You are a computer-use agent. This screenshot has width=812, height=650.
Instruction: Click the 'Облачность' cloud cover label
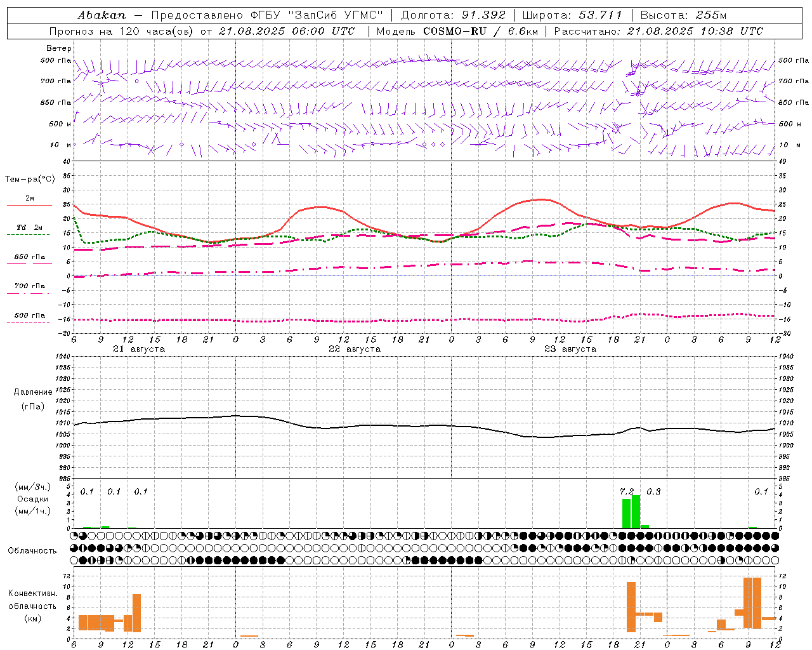pos(32,551)
